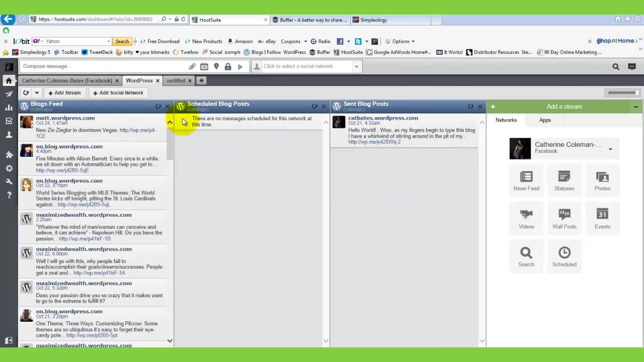The height and width of the screenshot is (362, 644).
Task: Click the News Feed stream icon
Action: tap(526, 181)
